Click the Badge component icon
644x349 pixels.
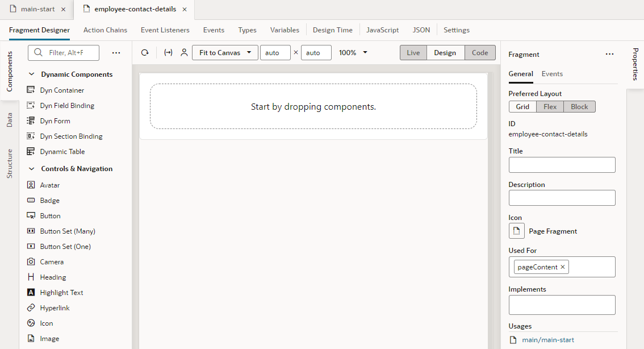tap(31, 200)
